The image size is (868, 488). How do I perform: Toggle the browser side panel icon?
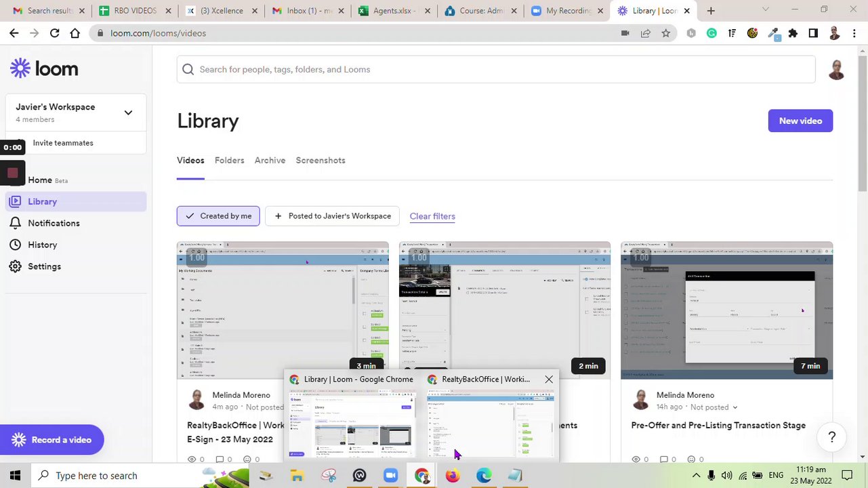[813, 33]
